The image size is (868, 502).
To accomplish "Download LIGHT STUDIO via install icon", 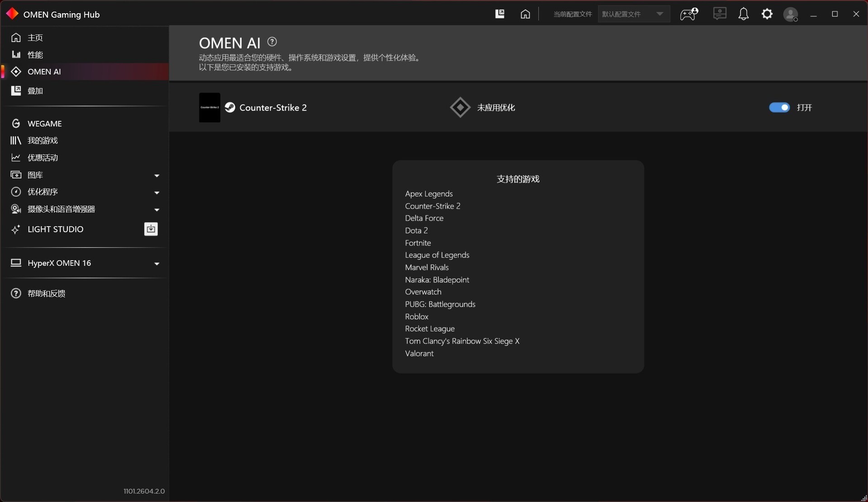I will point(151,229).
